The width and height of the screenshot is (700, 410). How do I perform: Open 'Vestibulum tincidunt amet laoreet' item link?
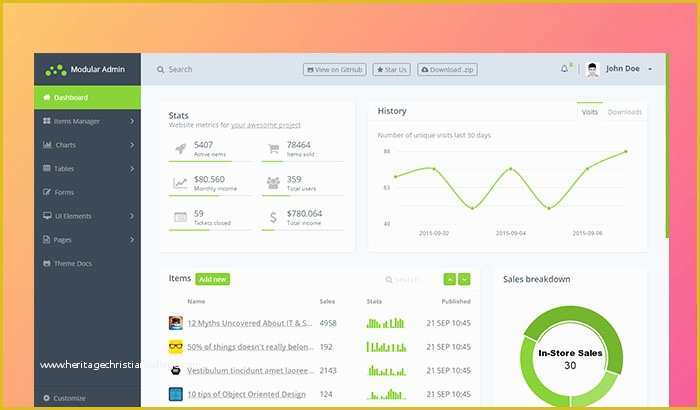250,370
